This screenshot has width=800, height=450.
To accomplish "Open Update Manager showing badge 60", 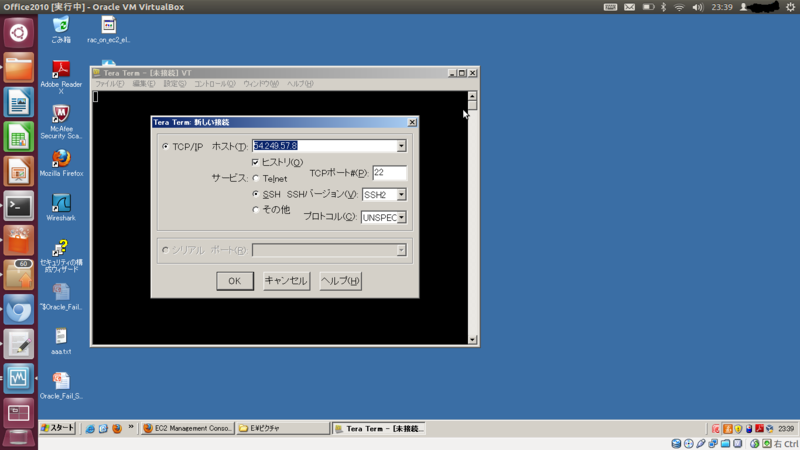I will pos(18,274).
